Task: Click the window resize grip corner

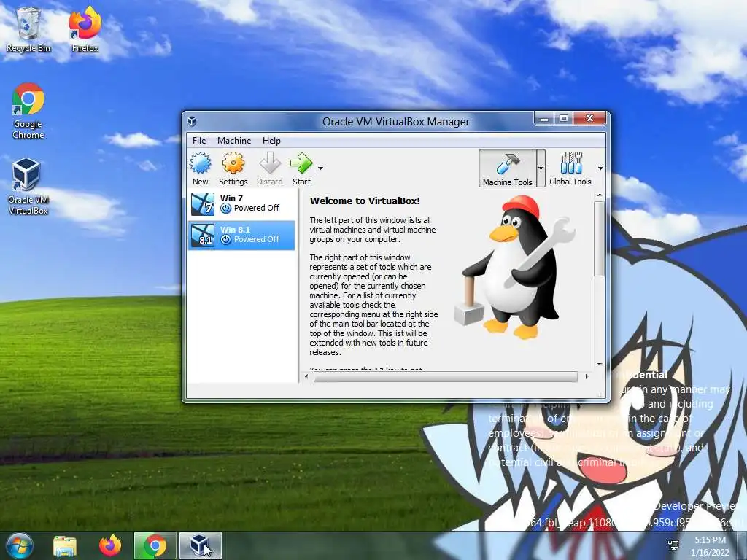Action: [601, 394]
